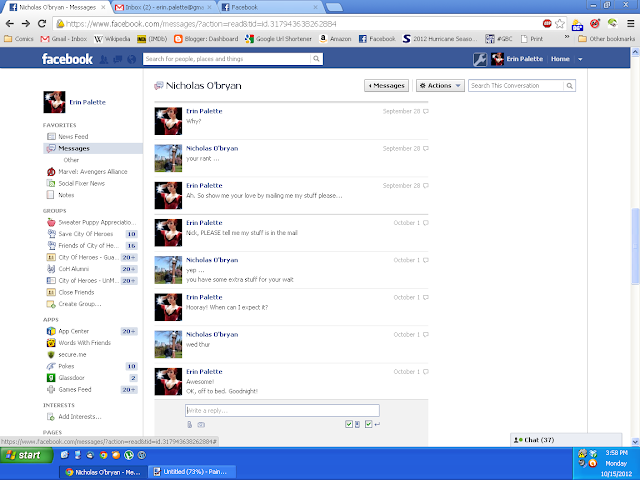Click the attach photo camera icon
640x480 pixels.
pyautogui.click(x=201, y=424)
